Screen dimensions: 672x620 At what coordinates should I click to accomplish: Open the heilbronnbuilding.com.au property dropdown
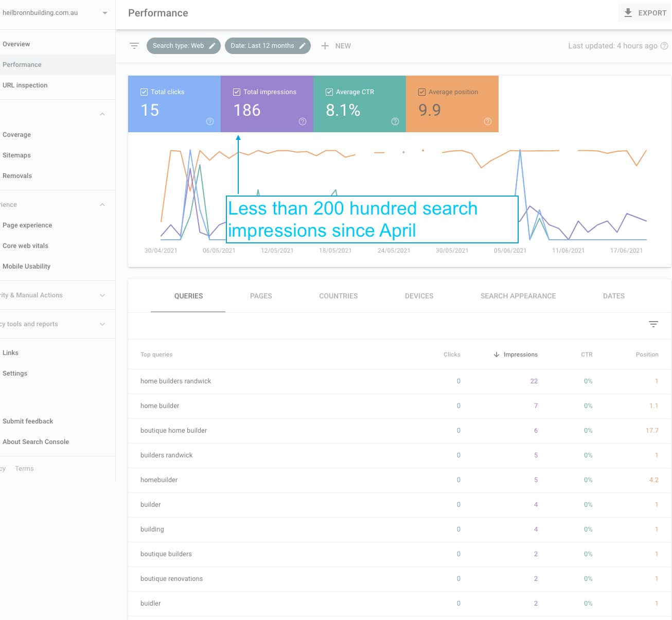click(105, 13)
